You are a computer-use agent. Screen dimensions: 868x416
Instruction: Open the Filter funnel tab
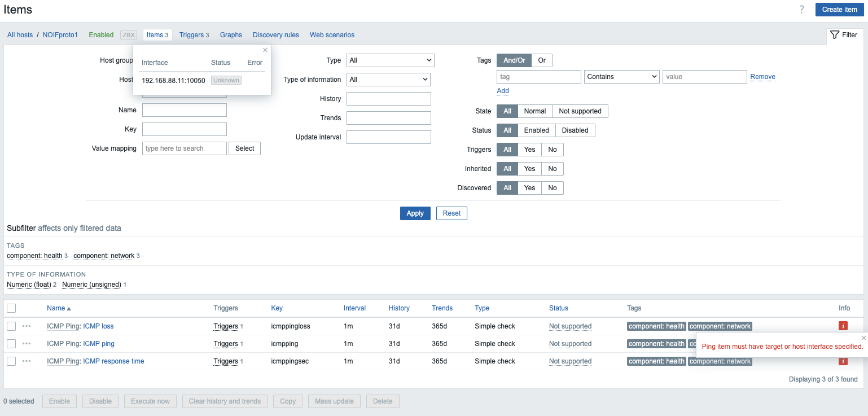pyautogui.click(x=844, y=35)
